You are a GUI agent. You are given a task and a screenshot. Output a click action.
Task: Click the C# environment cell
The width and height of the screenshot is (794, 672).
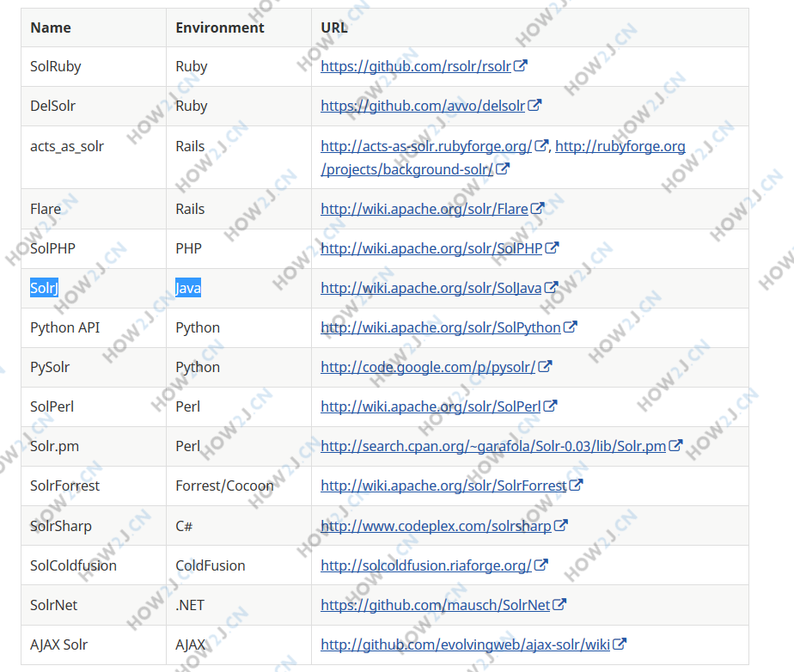pyautogui.click(x=239, y=526)
